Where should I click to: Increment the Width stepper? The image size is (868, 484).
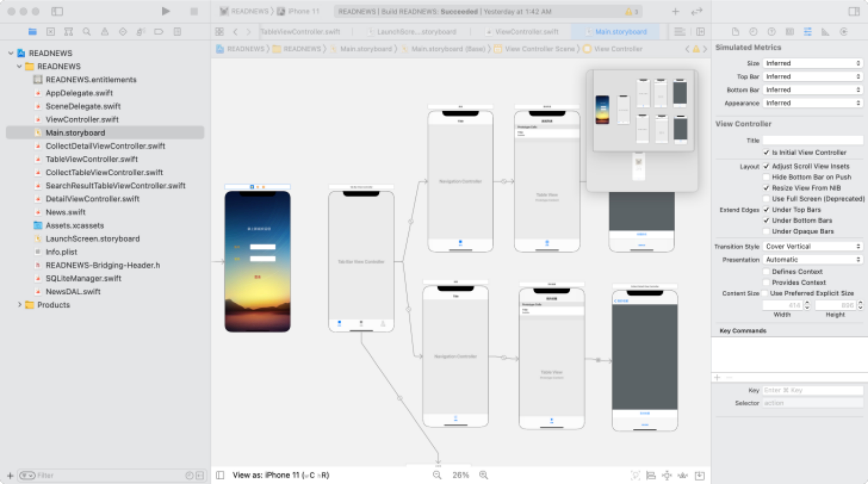point(807,303)
